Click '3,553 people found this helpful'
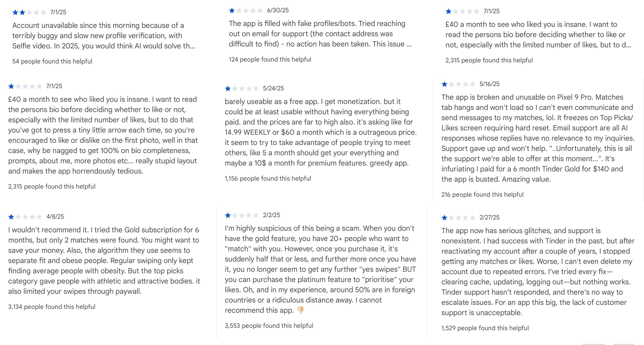This screenshot has width=644, height=345. pos(269,326)
